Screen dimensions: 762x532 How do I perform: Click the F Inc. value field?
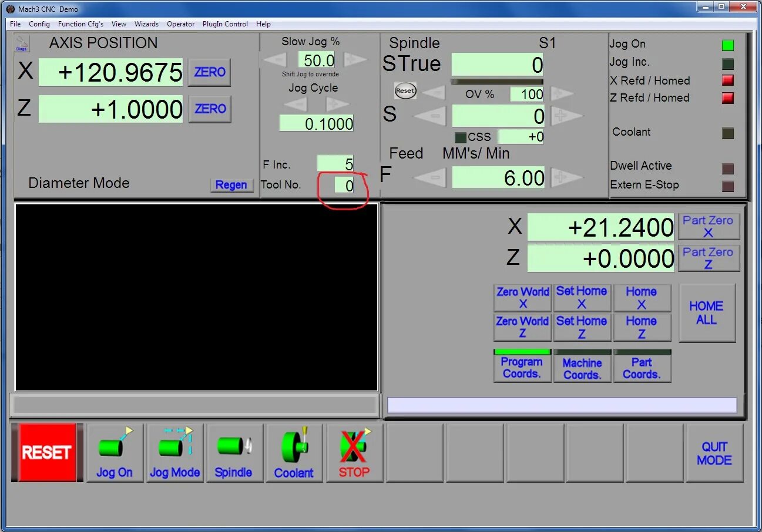click(x=335, y=164)
